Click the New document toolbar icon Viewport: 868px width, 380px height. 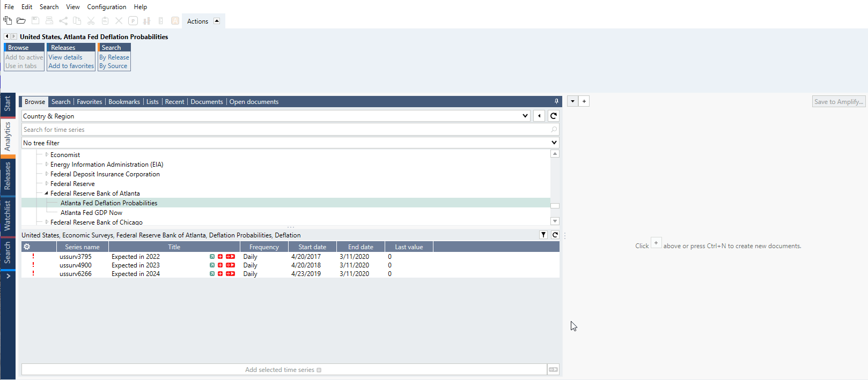8,20
